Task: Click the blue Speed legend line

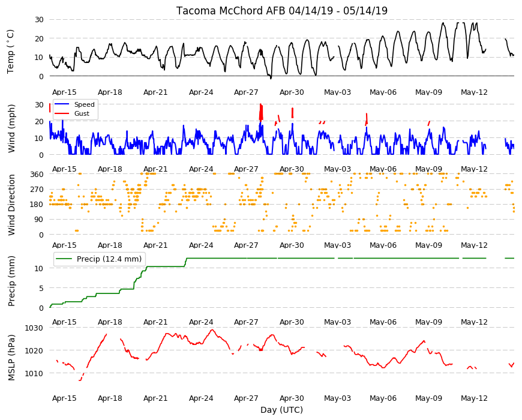Action: [x=62, y=104]
